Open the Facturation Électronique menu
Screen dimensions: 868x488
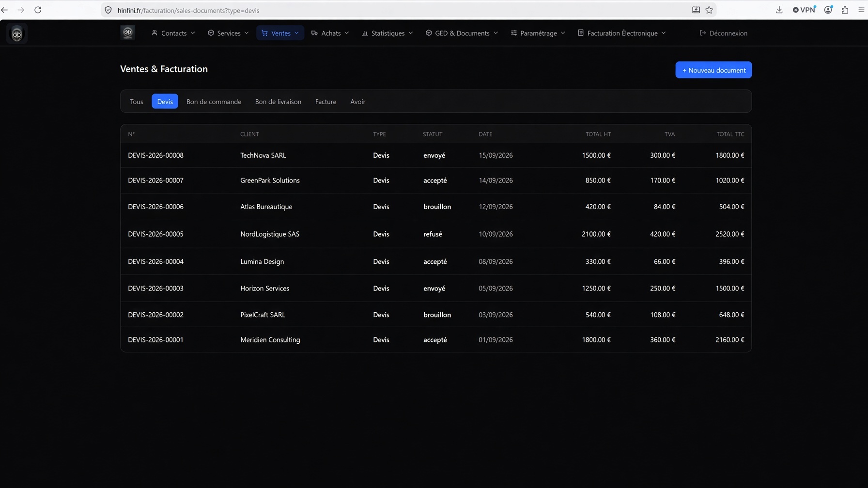click(621, 33)
